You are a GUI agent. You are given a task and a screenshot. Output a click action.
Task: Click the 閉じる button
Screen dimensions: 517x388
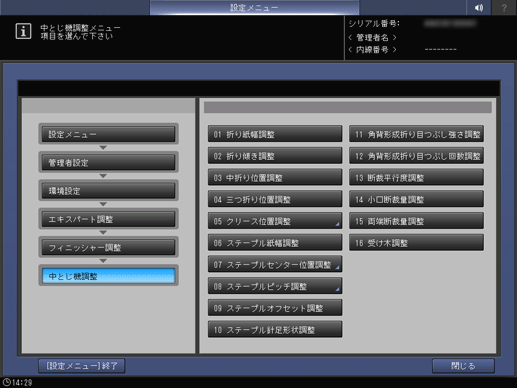[463, 366]
